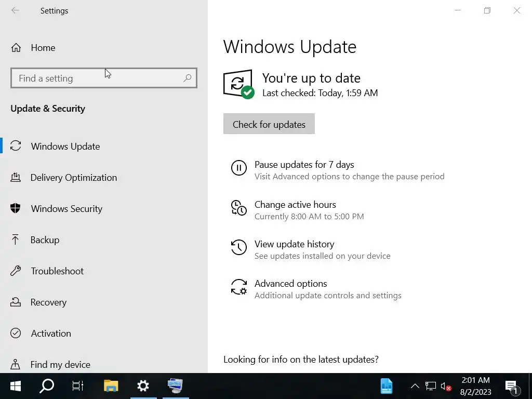532x399 pixels.
Task: Click the back arrow in Settings
Action: pyautogui.click(x=15, y=10)
